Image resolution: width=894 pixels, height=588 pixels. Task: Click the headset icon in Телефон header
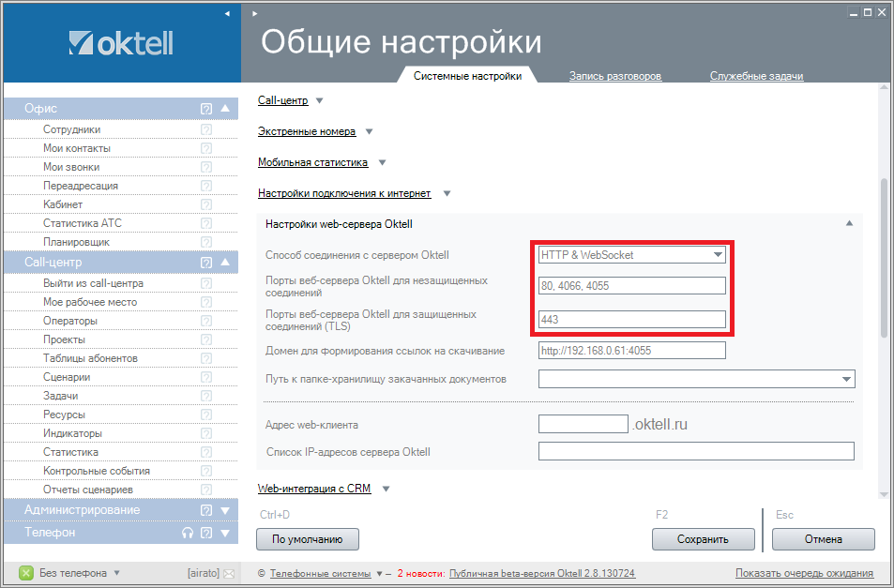point(188,533)
